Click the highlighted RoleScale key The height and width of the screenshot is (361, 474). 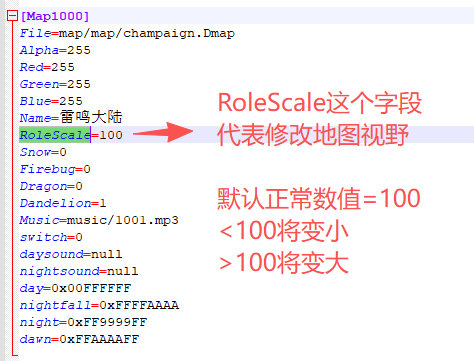tap(55, 135)
